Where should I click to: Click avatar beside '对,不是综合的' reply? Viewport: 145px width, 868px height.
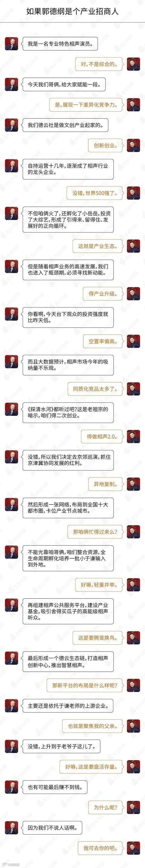[133, 64]
